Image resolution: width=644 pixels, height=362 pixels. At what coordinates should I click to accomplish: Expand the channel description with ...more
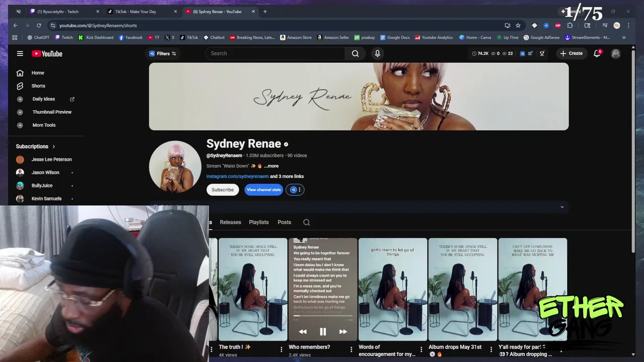(271, 166)
